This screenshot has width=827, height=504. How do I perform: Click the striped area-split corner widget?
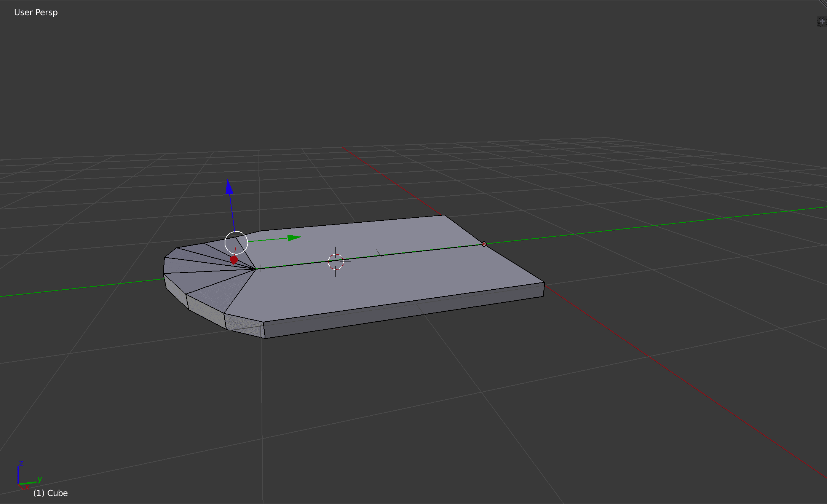point(823,3)
